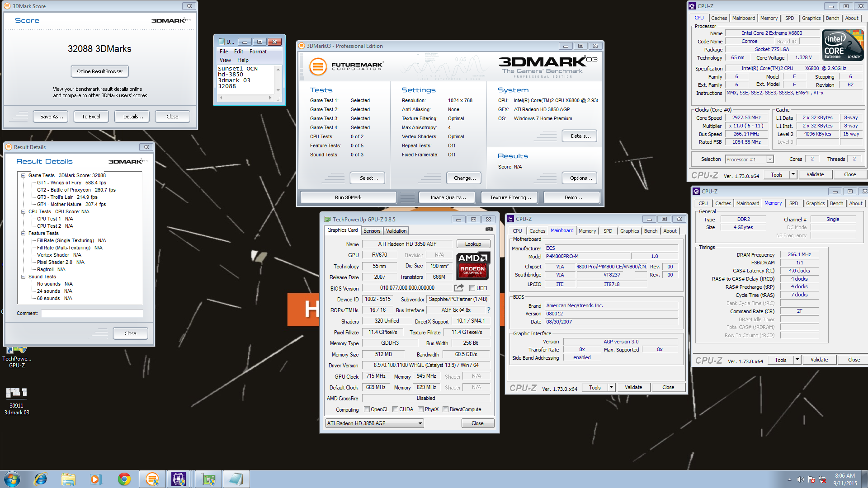This screenshot has width=868, height=488.
Task: Switch to the Validation tab in GPU-Z
Action: click(x=396, y=231)
